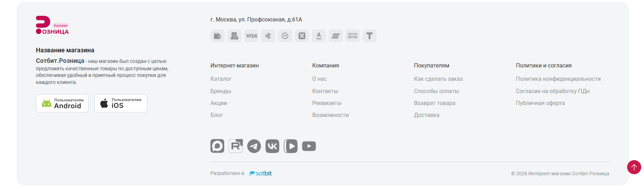644x190 pixels.
Task: Open the Возможности link
Action: pos(330,115)
